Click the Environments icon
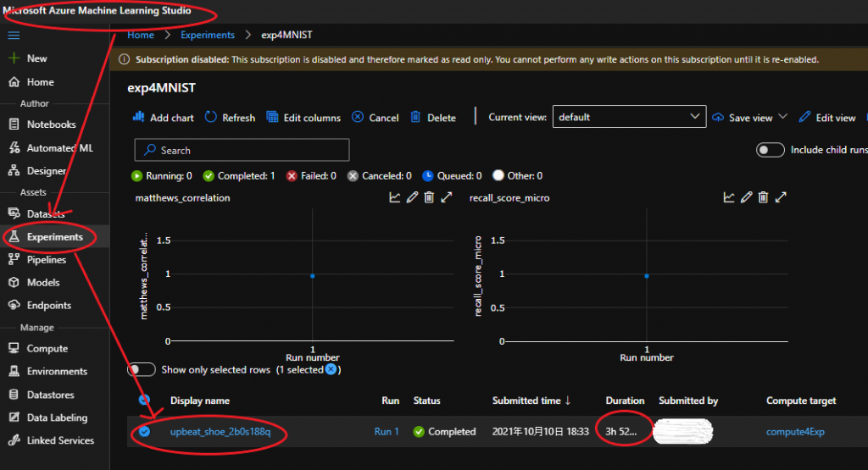Viewport: 868px width, 470px height. pos(14,371)
